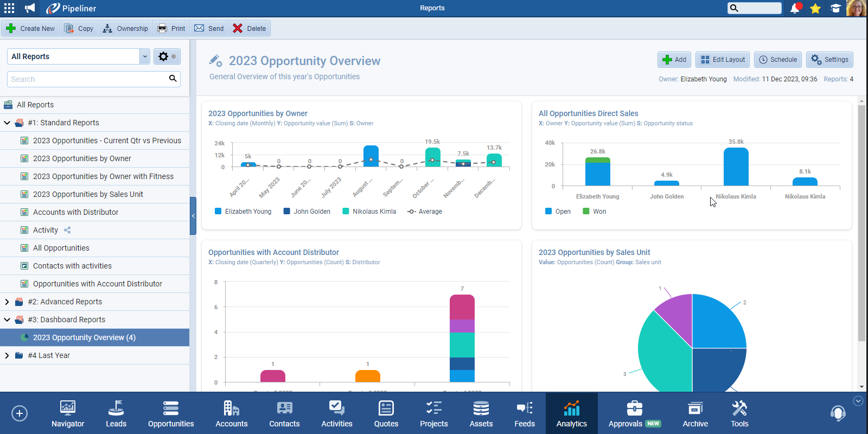Click the Schedule button

(x=777, y=60)
